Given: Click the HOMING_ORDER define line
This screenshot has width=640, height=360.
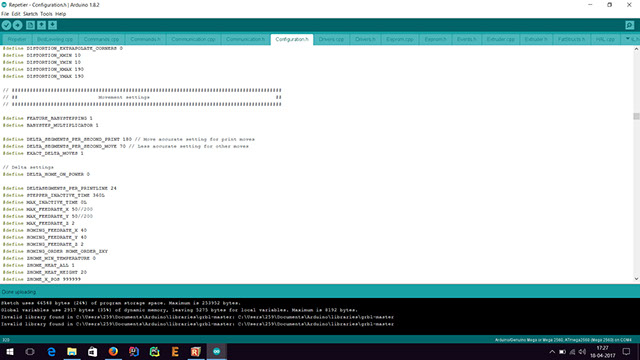Looking at the screenshot, I should point(55,251).
